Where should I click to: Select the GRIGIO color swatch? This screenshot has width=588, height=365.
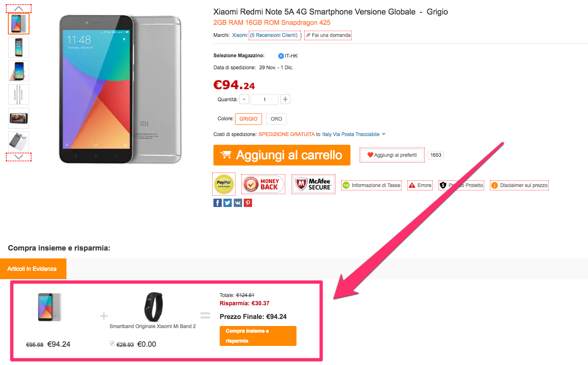tap(248, 119)
